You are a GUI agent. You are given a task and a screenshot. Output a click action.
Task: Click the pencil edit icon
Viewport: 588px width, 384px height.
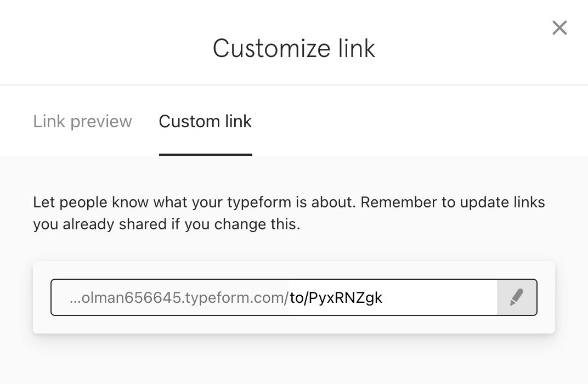pyautogui.click(x=516, y=297)
